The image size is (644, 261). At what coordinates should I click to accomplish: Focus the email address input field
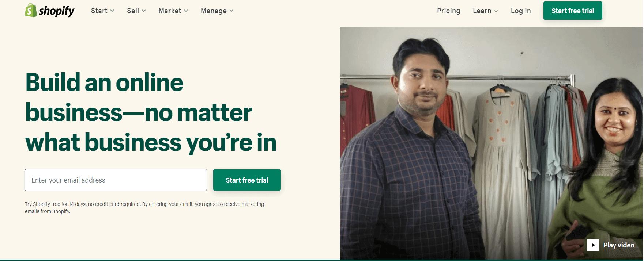pos(116,180)
